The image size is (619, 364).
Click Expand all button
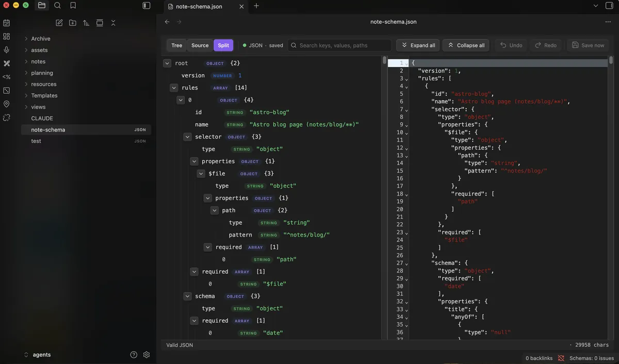coord(418,45)
